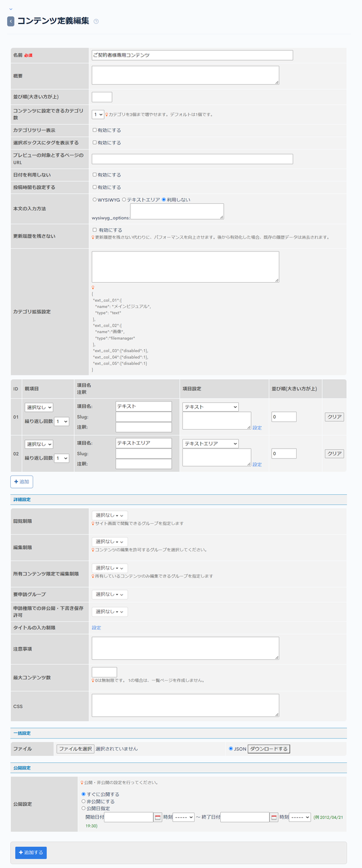Click the クリア button for row 01

point(334,417)
